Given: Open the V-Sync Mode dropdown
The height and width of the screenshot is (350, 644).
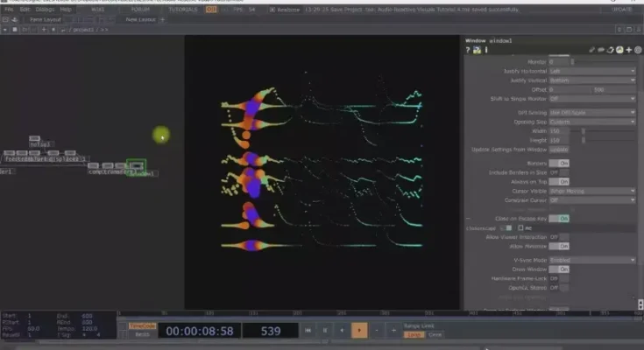Looking at the screenshot, I should (591, 260).
